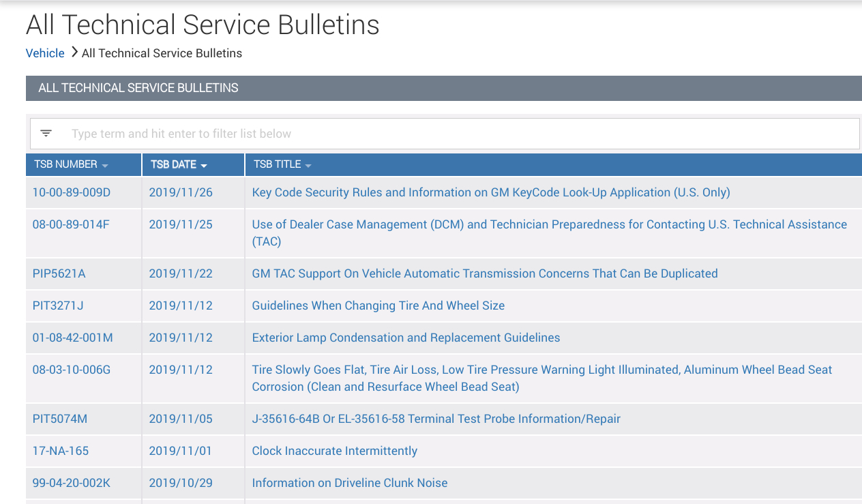This screenshot has height=504, width=862.
Task: Open Dealer Case Management bulletin title
Action: [549, 224]
